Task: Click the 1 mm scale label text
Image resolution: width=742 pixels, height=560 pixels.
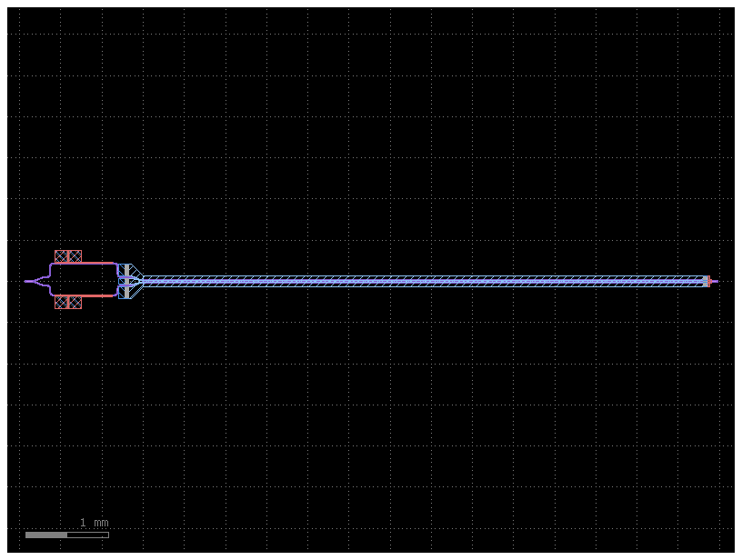Action: (x=93, y=522)
